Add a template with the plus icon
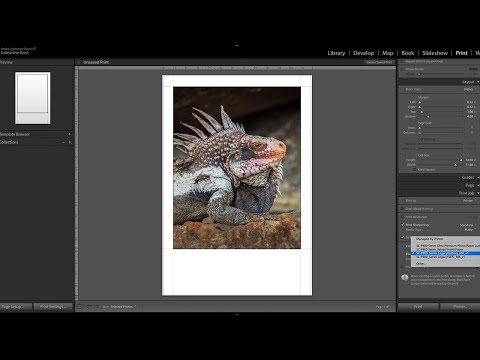Screen dimensions: 480x360 coord(69,134)
